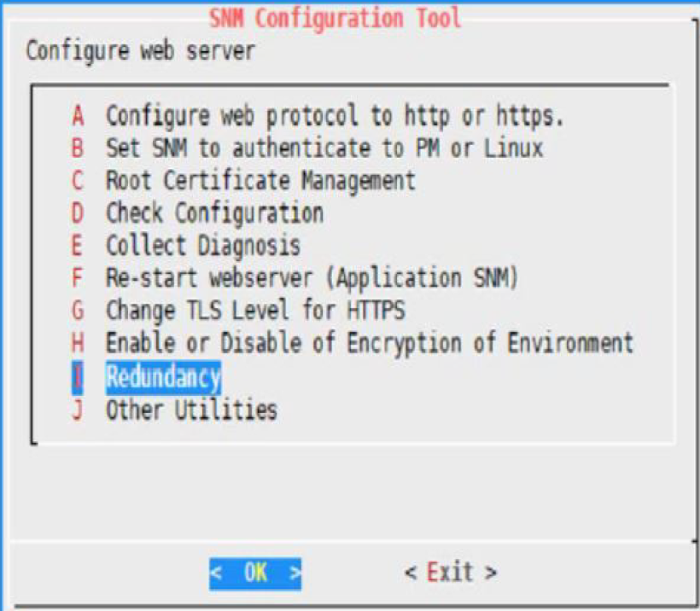Click the red hotkey letter G
This screenshot has height=611, width=700.
[x=79, y=311]
